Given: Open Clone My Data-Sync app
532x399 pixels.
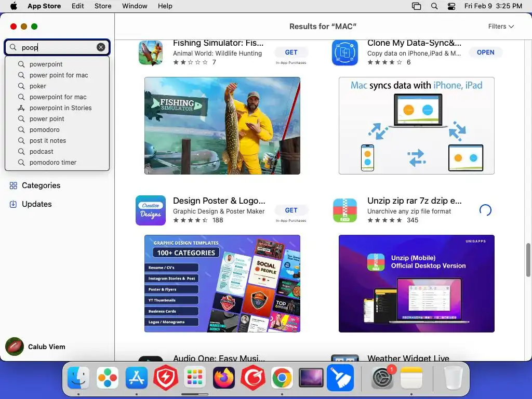Looking at the screenshot, I should [x=486, y=52].
